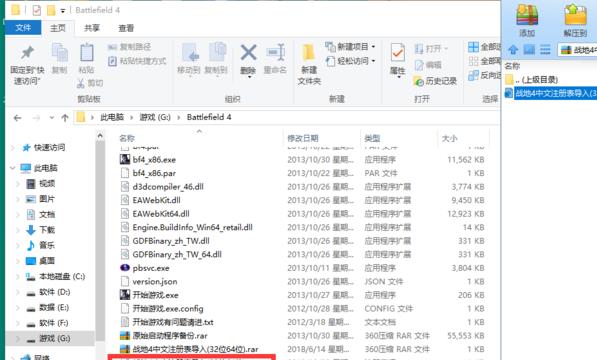The width and height of the screenshot is (597, 360).
Task: Collapse This PC (此电脑) tree node
Action: click(x=13, y=168)
